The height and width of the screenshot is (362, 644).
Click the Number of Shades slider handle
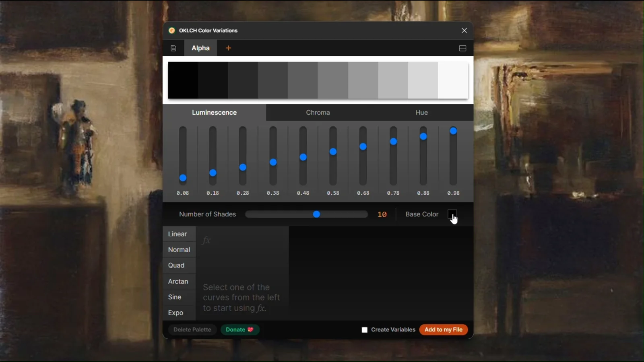(316, 214)
